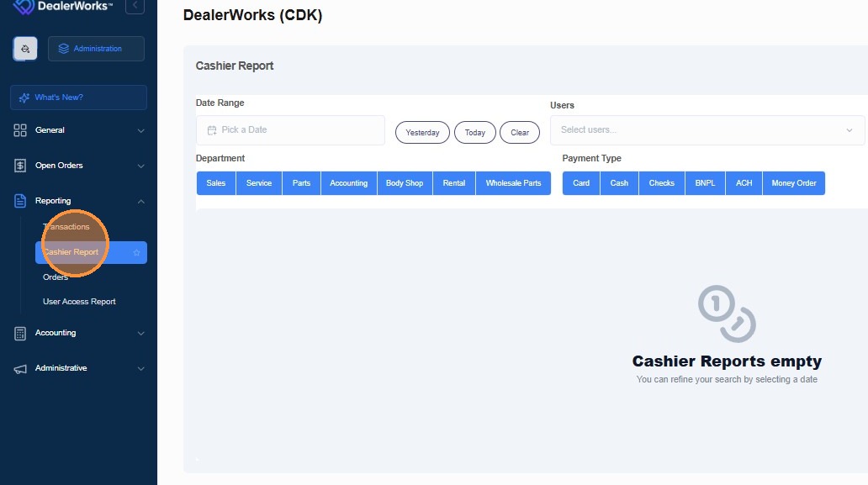Toggle the Card payment type
The height and width of the screenshot is (485, 868).
point(581,183)
